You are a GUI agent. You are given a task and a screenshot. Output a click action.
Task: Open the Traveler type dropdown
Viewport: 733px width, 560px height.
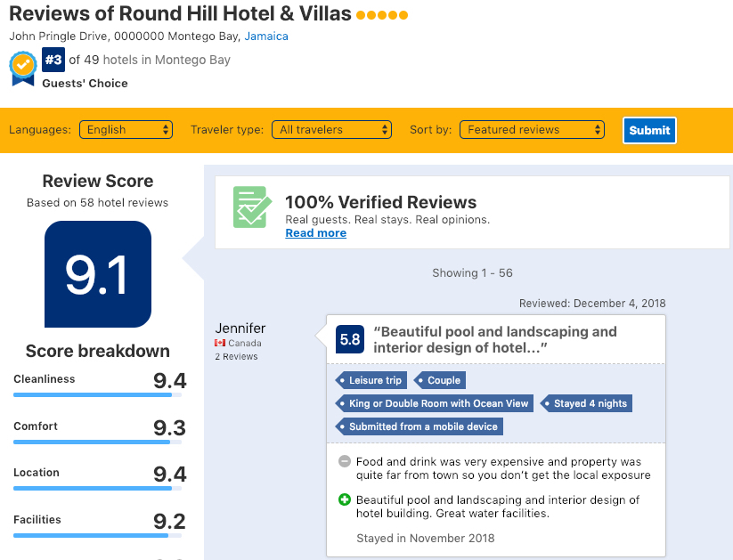(x=331, y=129)
